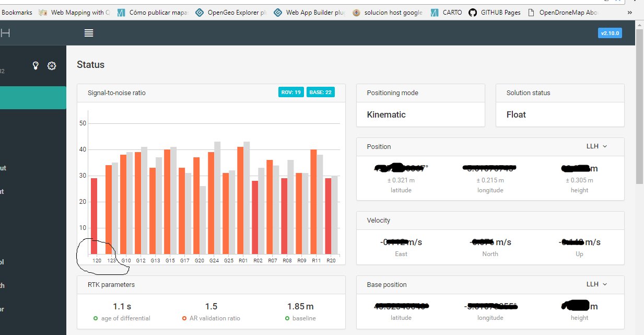Open settings via the sidebar gear icon

tap(52, 66)
